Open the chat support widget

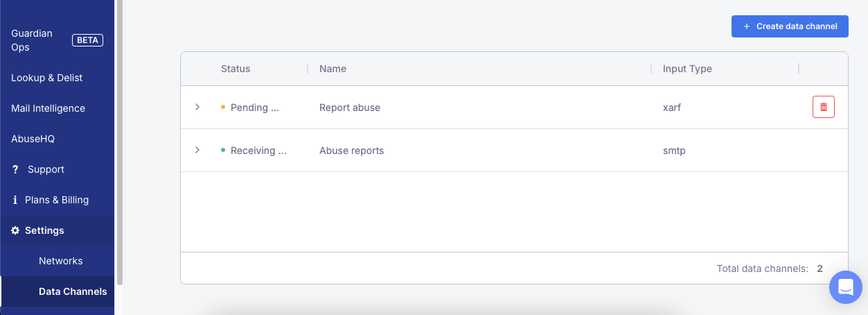tap(845, 287)
